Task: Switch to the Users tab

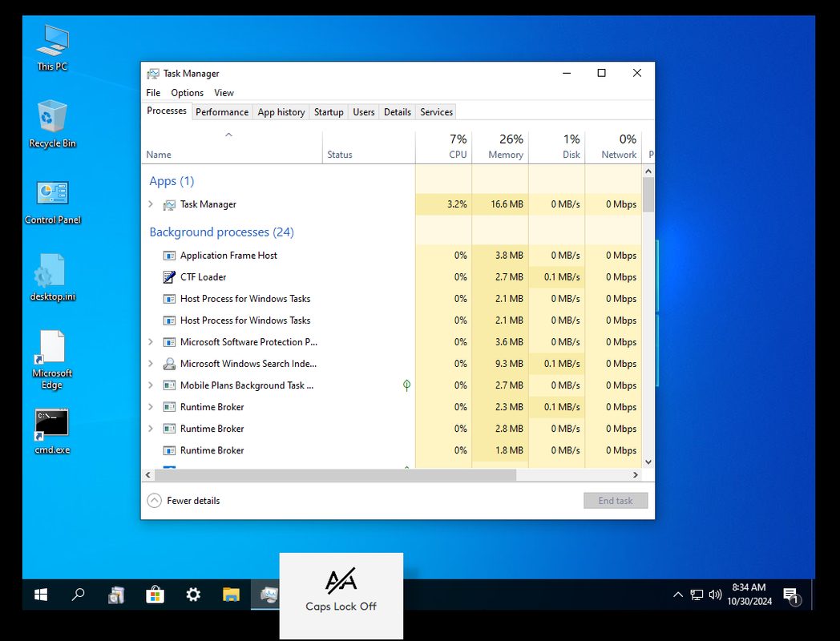Action: point(364,112)
